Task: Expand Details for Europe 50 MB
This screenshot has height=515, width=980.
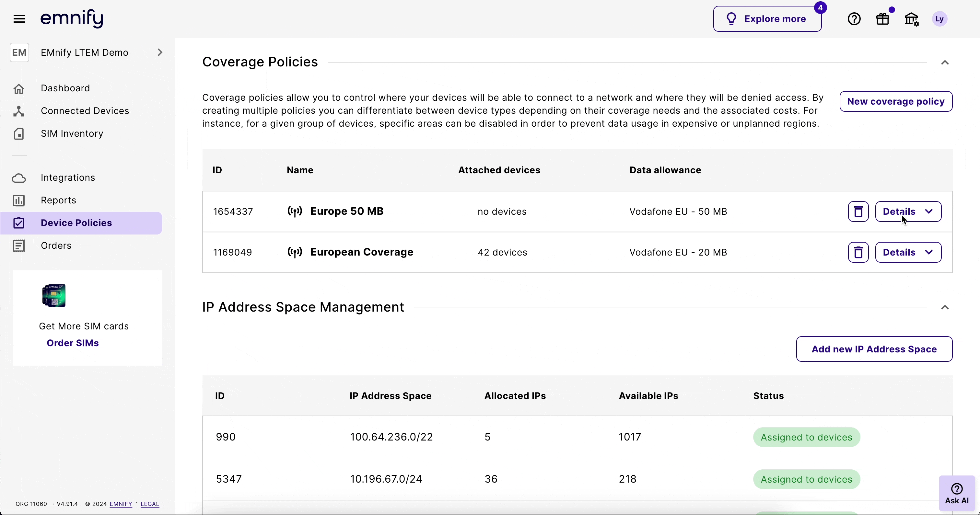Action: 908,212
